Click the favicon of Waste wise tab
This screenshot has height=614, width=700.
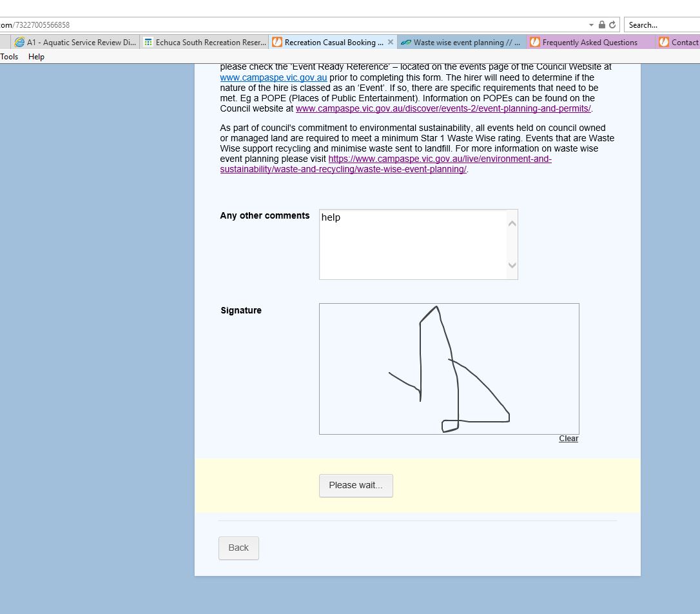pyautogui.click(x=406, y=43)
